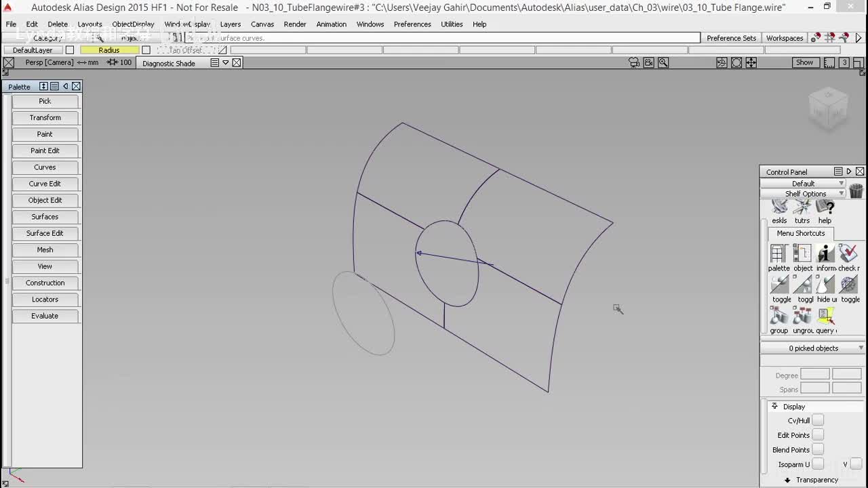Collapse the Display section
This screenshot has width=868, height=488.
[774, 406]
